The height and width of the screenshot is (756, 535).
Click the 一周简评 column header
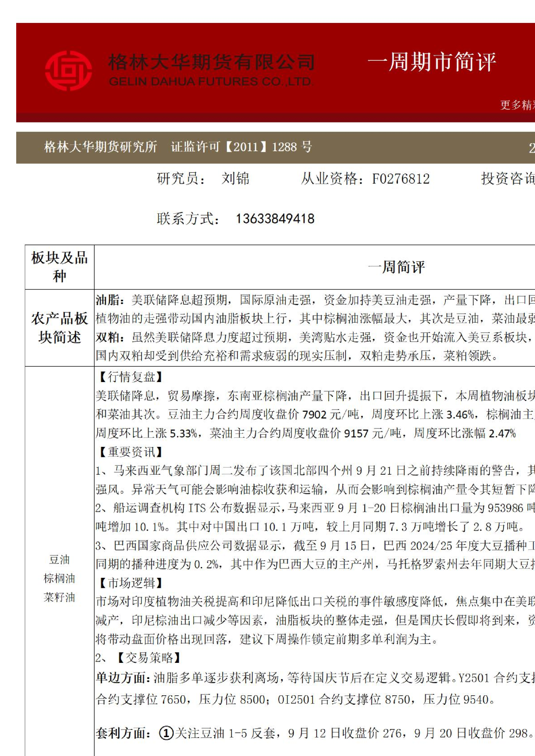396,267
